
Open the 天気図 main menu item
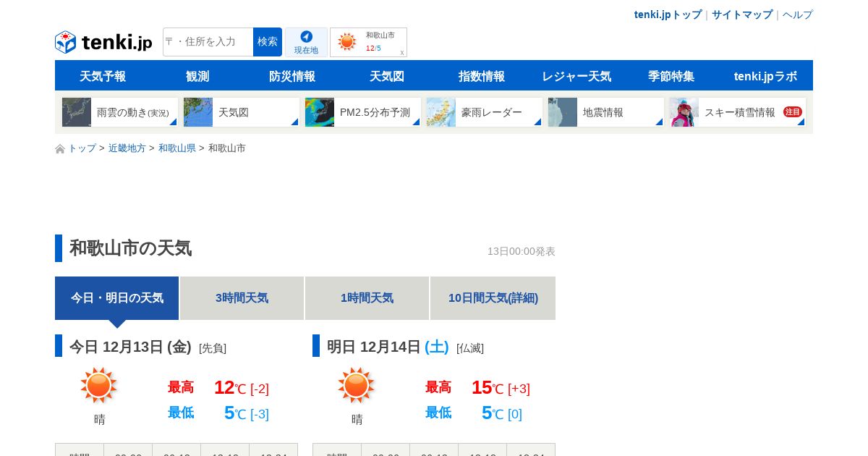coord(387,75)
